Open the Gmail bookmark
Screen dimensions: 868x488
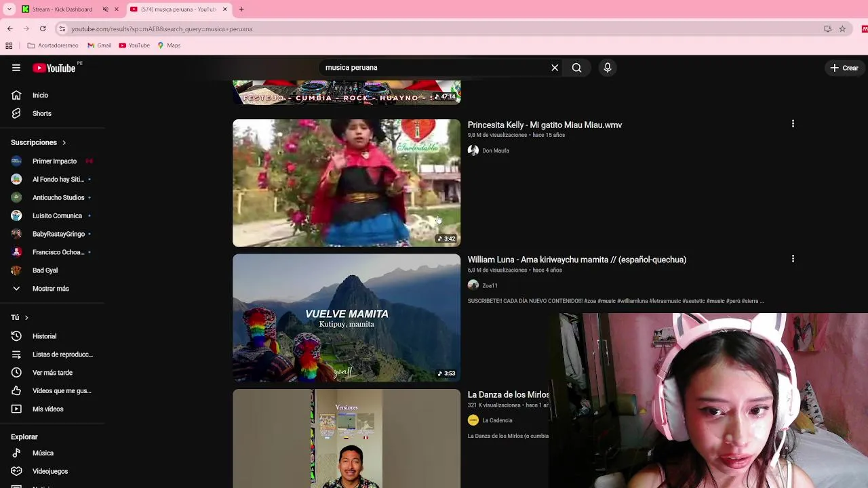coord(99,45)
